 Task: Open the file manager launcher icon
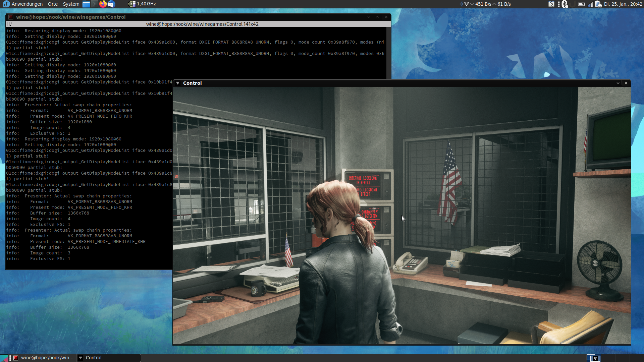point(86,4)
